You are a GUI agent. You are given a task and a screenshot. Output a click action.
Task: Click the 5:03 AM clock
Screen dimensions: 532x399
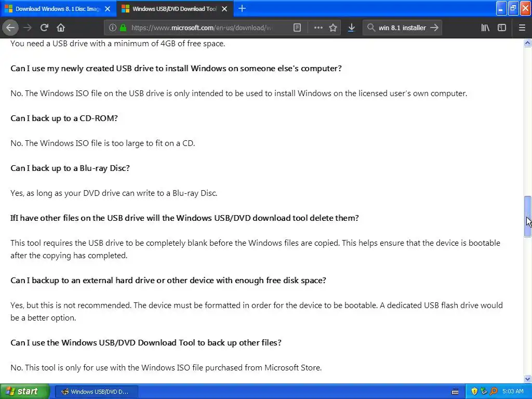(513, 391)
